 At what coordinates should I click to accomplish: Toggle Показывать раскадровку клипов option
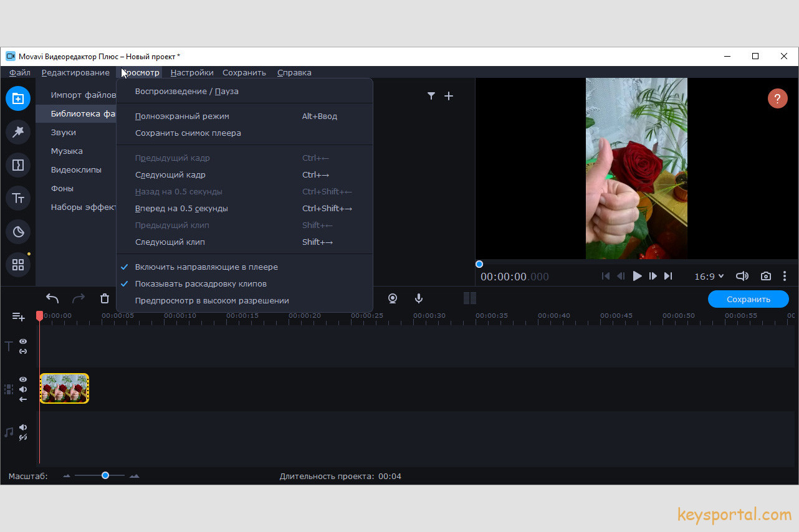click(x=201, y=283)
